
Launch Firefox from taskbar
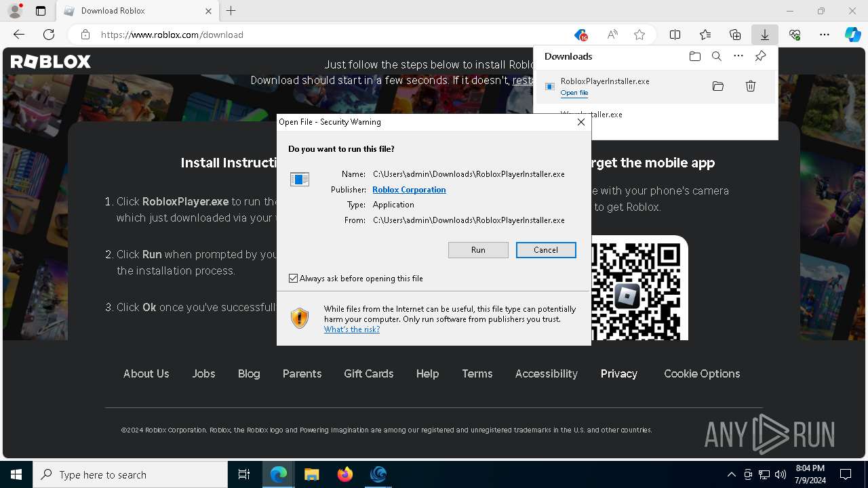[344, 474]
